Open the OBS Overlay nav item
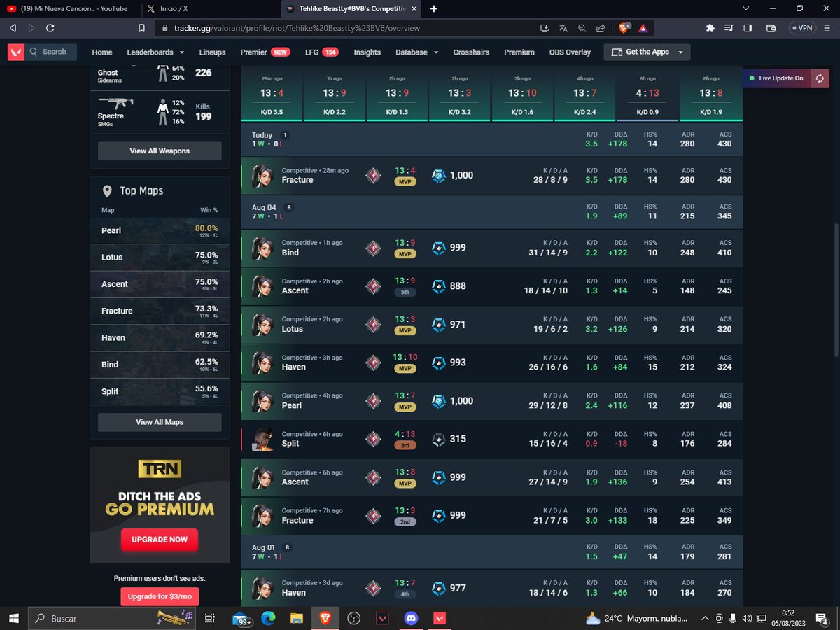Screen dimensions: 840x630 570,52
